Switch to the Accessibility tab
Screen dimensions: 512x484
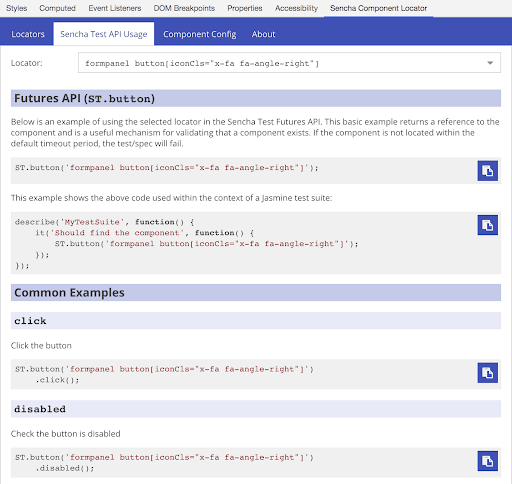click(296, 8)
